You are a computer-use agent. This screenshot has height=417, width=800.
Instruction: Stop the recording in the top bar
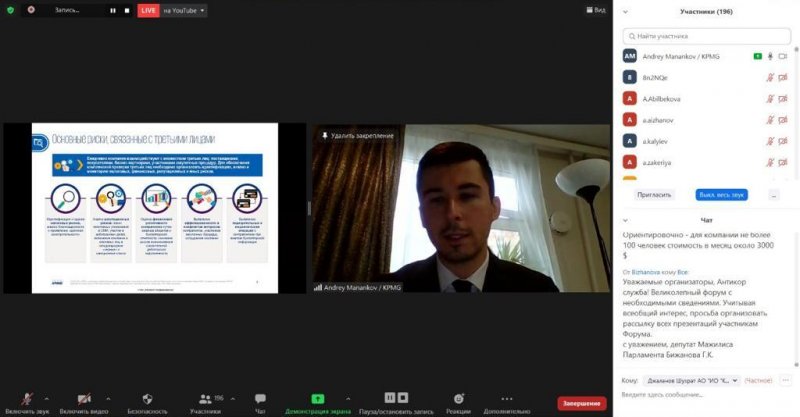(x=127, y=10)
